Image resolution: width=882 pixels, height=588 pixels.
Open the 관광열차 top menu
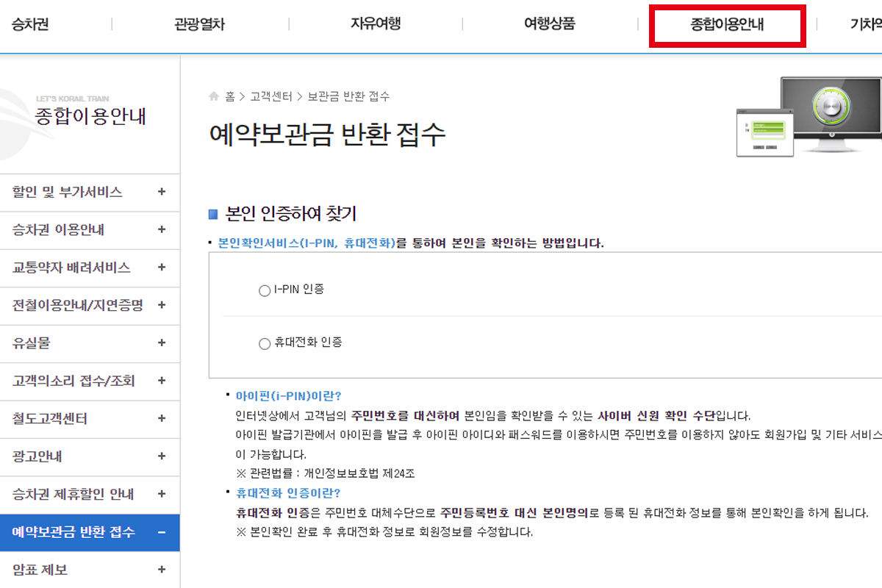199,24
